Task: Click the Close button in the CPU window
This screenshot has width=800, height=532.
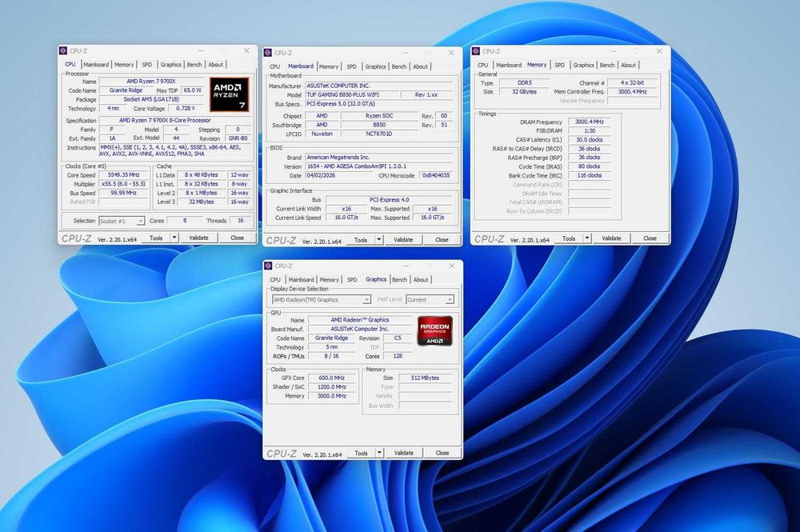Action: point(238,238)
